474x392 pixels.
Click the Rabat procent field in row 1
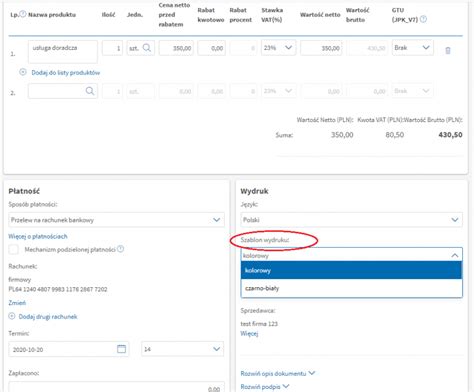pos(243,48)
